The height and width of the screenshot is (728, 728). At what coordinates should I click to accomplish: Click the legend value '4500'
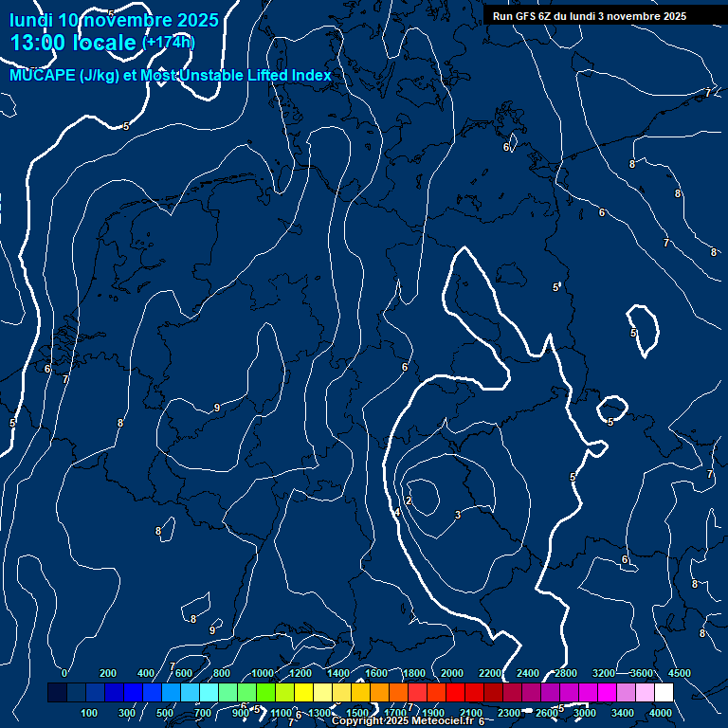point(680,673)
